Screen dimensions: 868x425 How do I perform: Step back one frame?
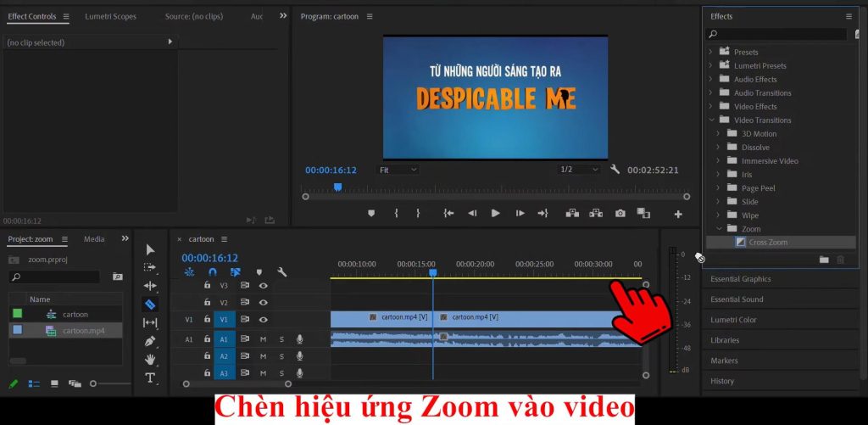(472, 213)
